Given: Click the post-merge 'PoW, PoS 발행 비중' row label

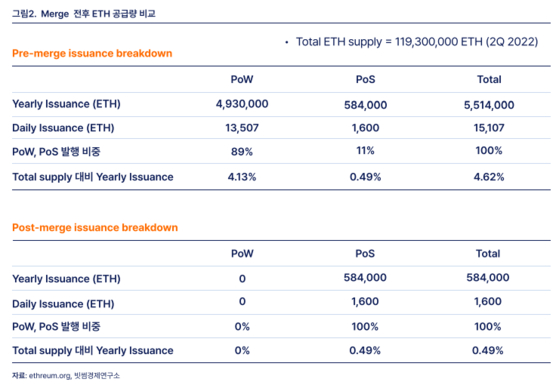Looking at the screenshot, I should click(x=56, y=327).
